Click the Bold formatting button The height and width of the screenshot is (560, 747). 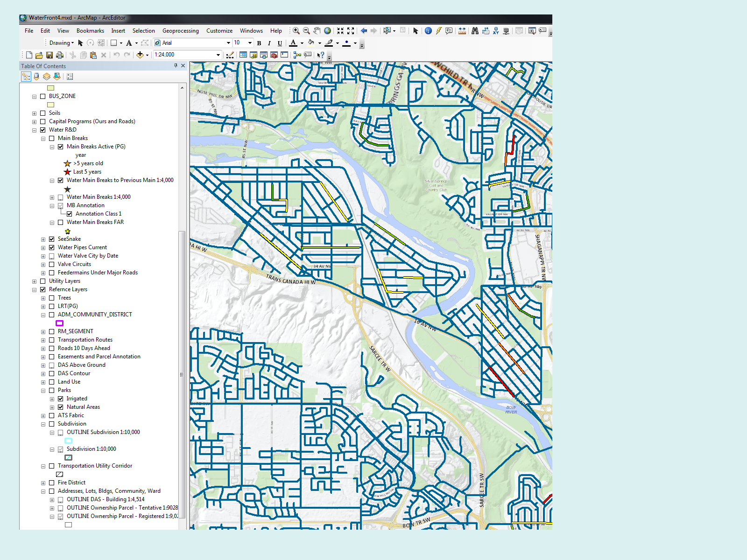pyautogui.click(x=259, y=43)
